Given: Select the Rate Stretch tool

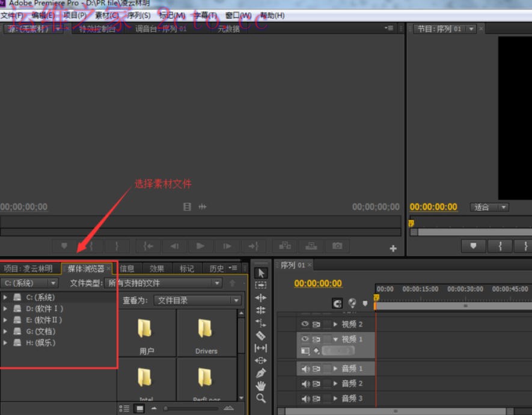Looking at the screenshot, I should [260, 323].
